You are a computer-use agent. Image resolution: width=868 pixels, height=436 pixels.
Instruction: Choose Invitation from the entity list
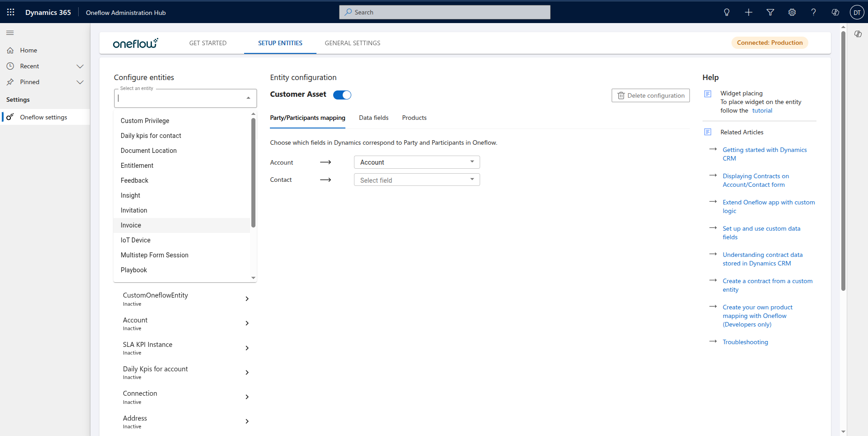(x=182, y=210)
